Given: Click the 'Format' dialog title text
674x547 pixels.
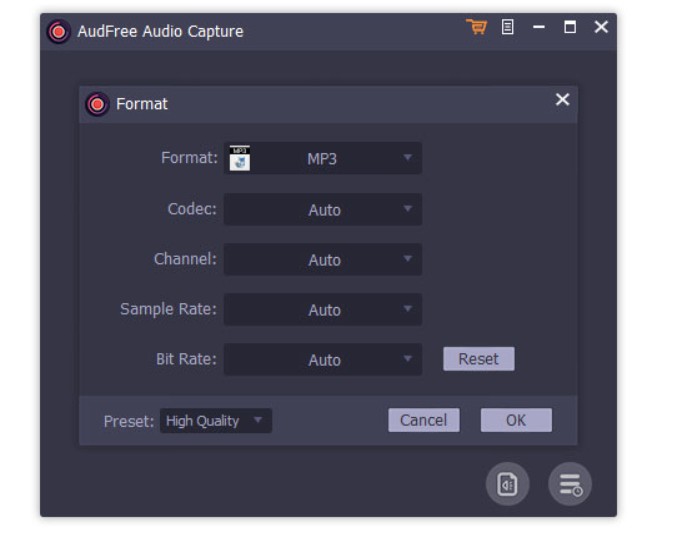Looking at the screenshot, I should tap(142, 104).
